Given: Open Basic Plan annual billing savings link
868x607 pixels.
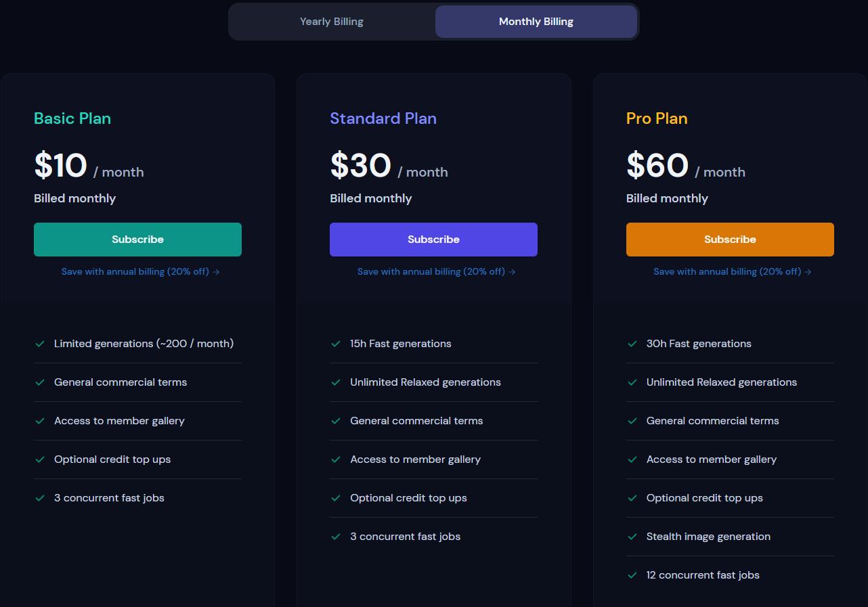Looking at the screenshot, I should click(140, 271).
